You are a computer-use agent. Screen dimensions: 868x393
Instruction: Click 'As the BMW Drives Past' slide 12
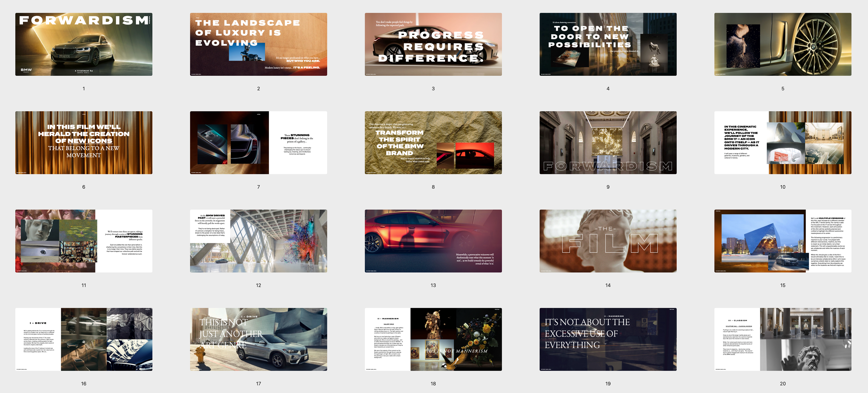click(258, 241)
